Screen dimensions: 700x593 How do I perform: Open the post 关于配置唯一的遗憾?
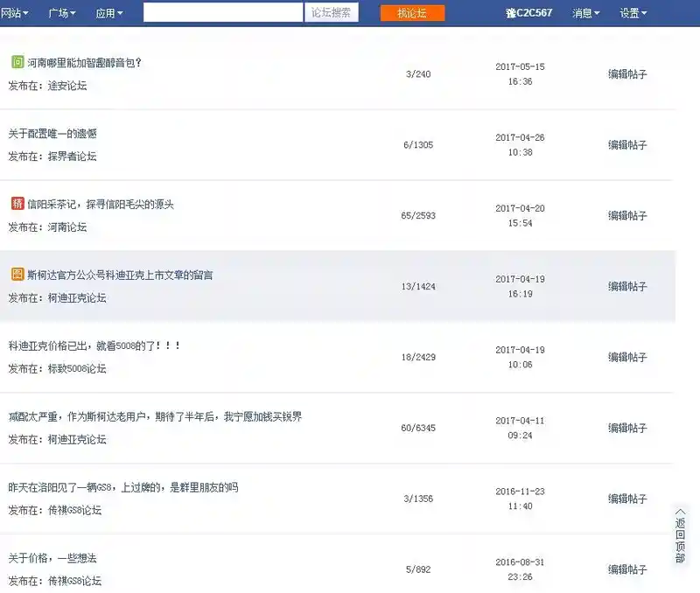click(52, 134)
